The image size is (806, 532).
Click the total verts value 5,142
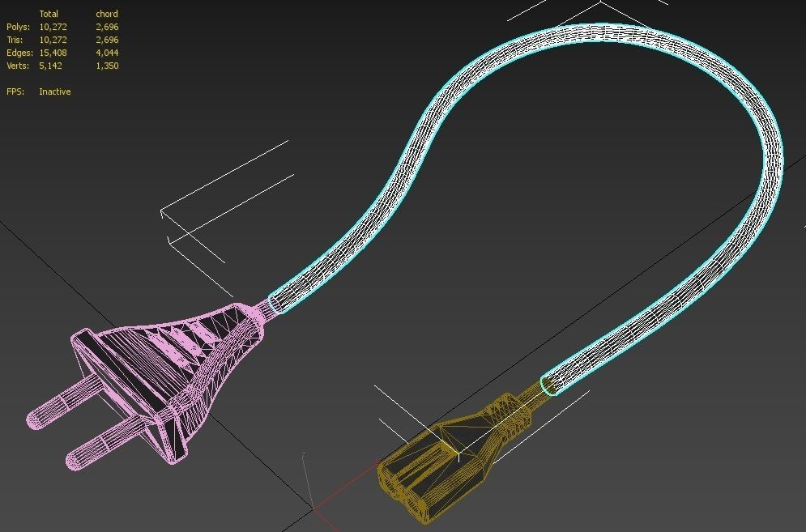tap(50, 66)
